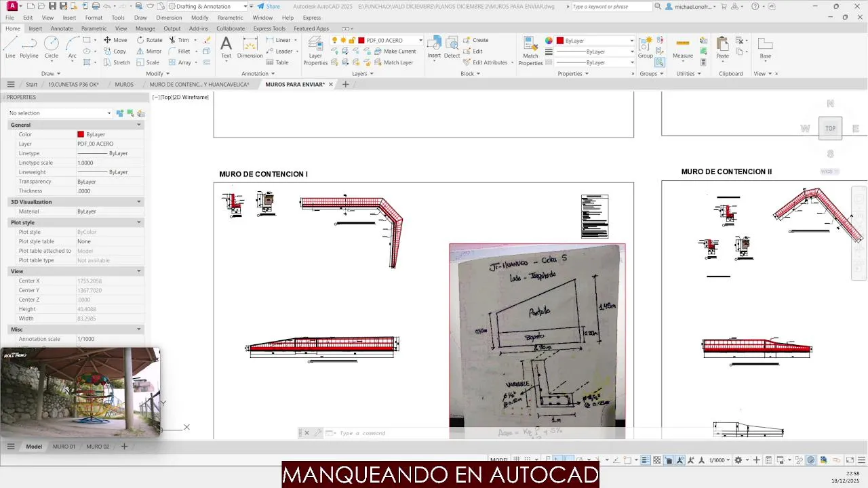Click the Match Properties tool
This screenshot has width=868, height=488.
530,51
